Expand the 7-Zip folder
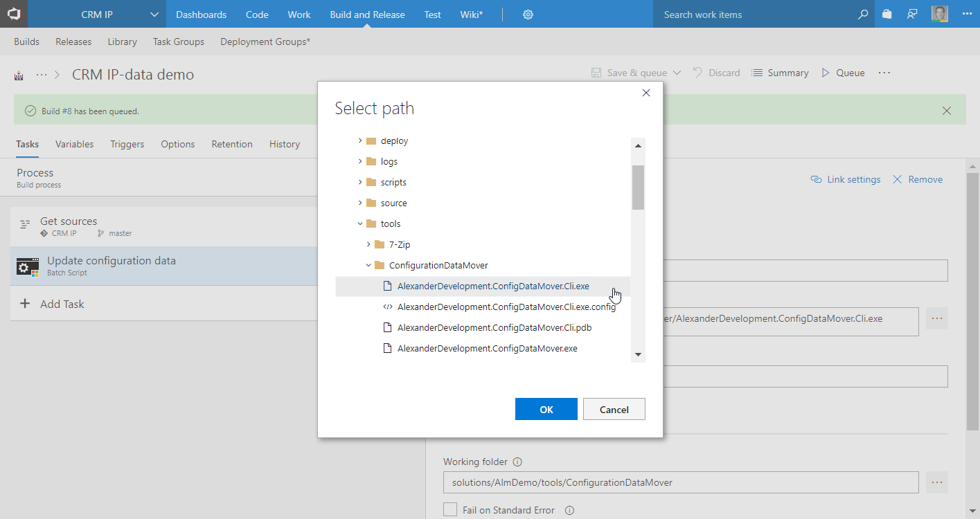 [x=368, y=244]
